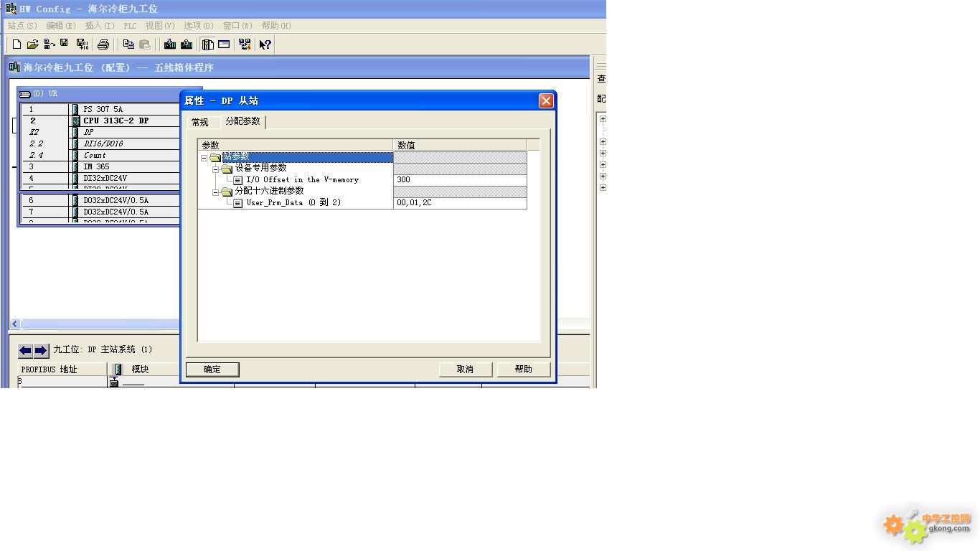980x551 pixels.
Task: Click the context Help arrow icon
Action: [265, 44]
